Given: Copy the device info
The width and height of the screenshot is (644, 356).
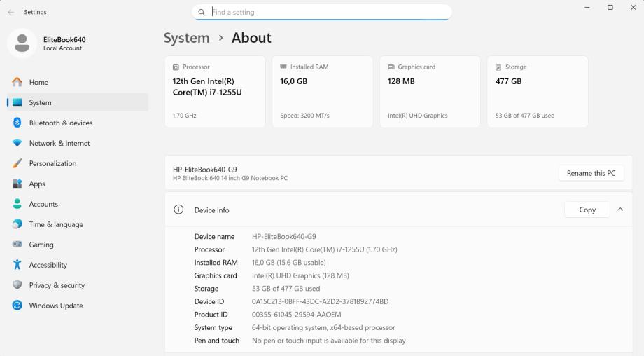Looking at the screenshot, I should 587,210.
